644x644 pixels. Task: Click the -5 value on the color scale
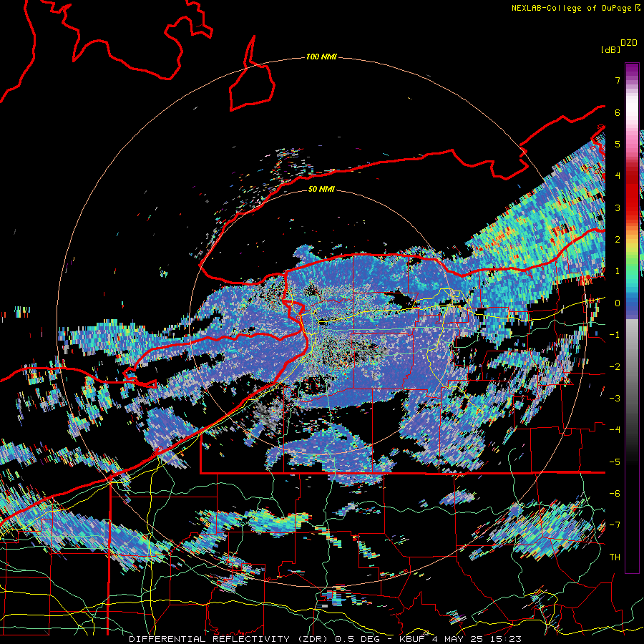pyautogui.click(x=615, y=462)
